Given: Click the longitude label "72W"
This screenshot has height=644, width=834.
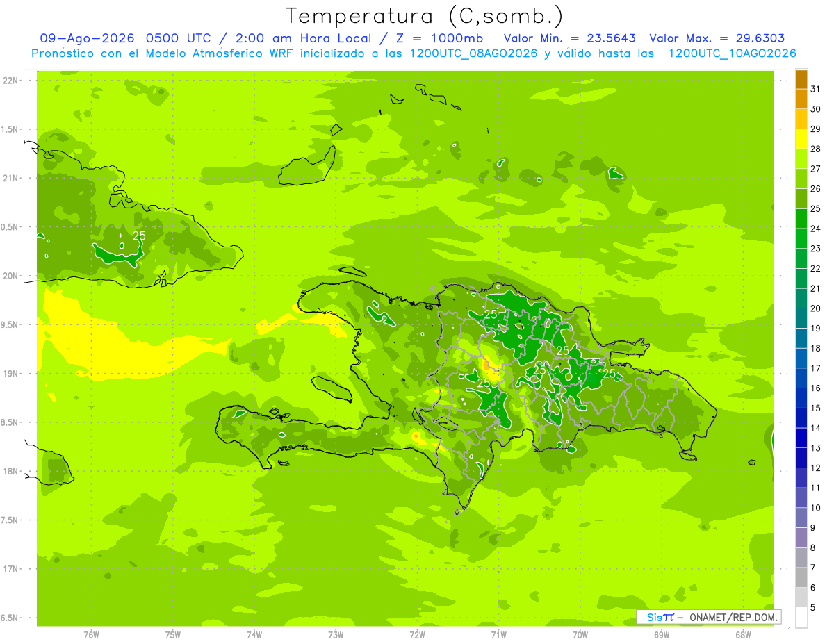Looking at the screenshot, I should click(x=417, y=635).
